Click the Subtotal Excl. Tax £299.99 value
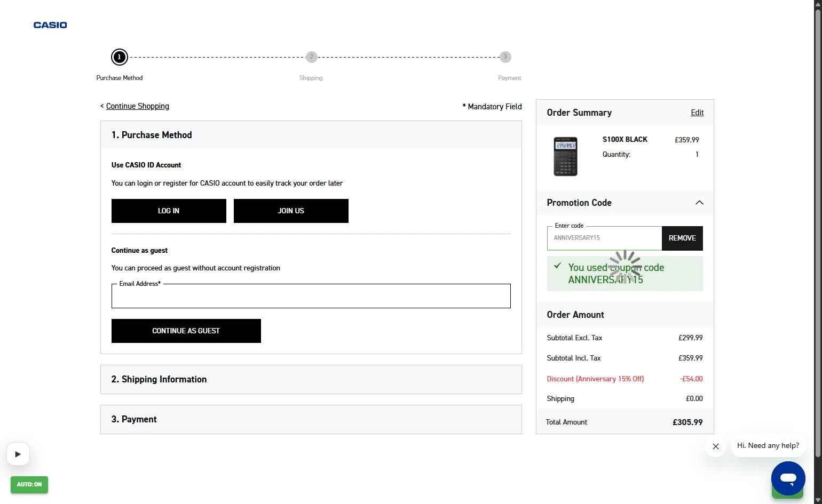Viewport: 822px width, 504px height. [691, 338]
